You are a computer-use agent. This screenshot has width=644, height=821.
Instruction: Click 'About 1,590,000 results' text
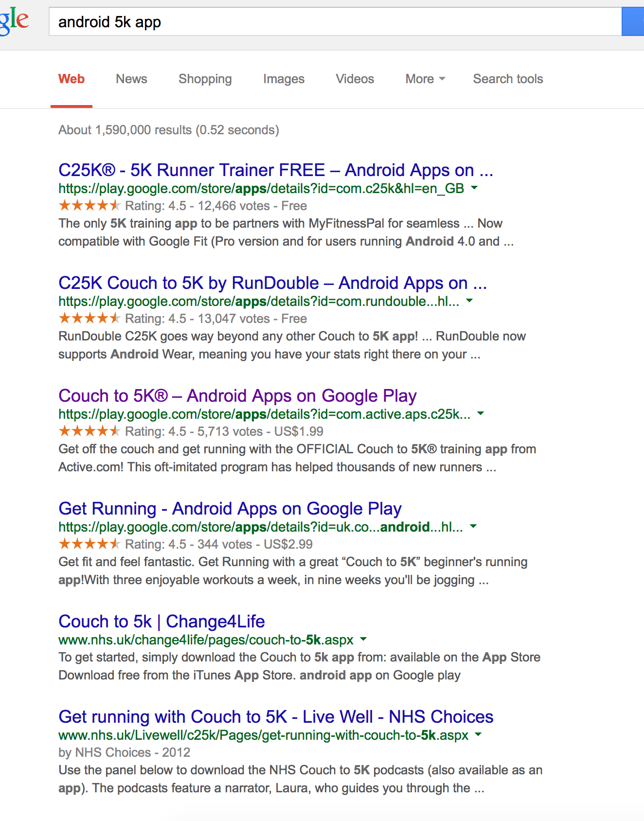(125, 130)
